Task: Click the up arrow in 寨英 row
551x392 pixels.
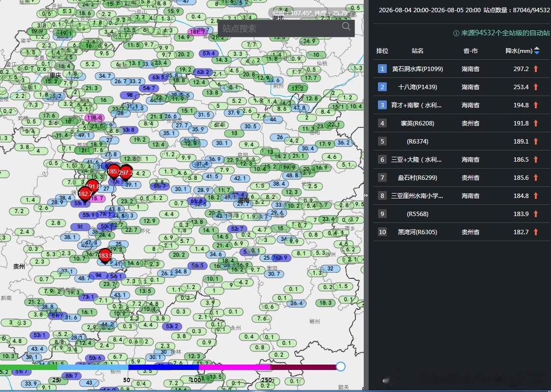Action: tap(536, 123)
